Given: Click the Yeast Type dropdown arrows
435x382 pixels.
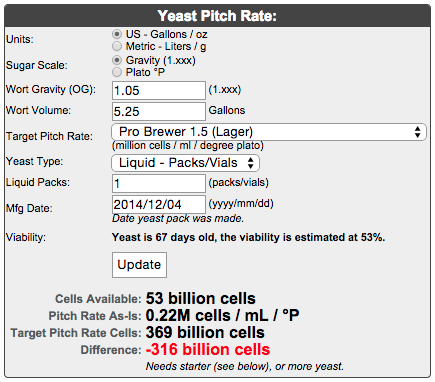Looking at the screenshot, I should [x=251, y=163].
